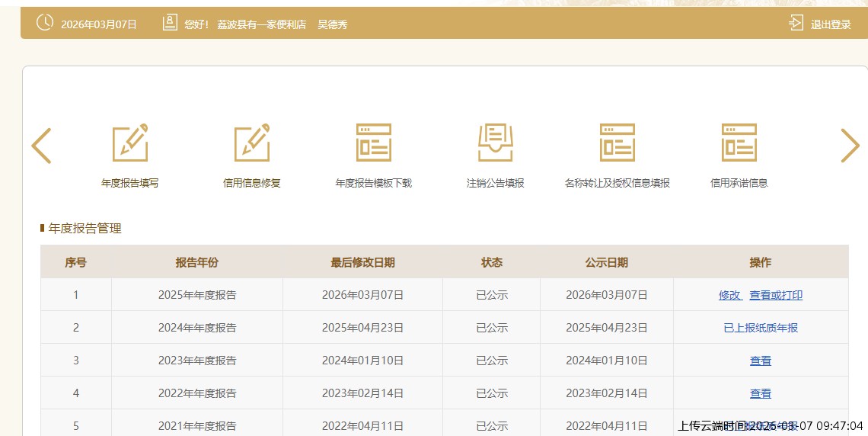View the 2023 annual report via 查看
This screenshot has height=436, width=868.
point(761,361)
